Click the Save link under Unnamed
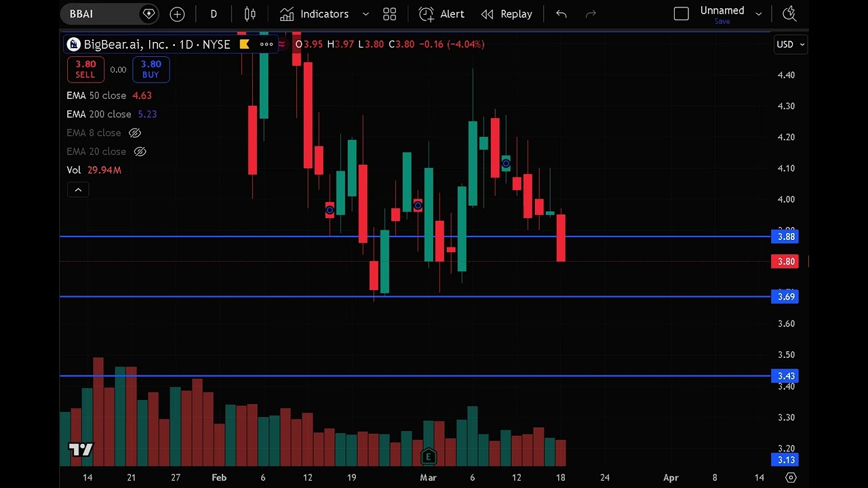Viewport: 868px width, 488px height. point(722,22)
